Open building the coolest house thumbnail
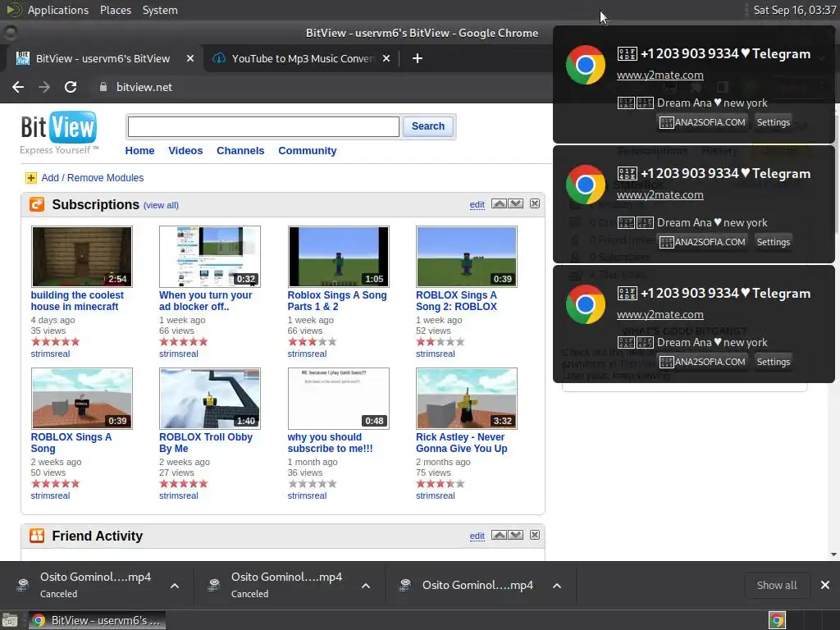 click(82, 257)
